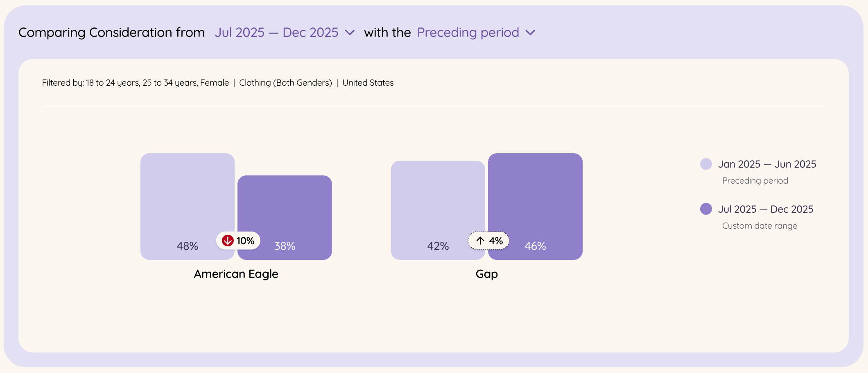The height and width of the screenshot is (373, 868).
Task: Click the 4% increase badge
Action: 489,241
